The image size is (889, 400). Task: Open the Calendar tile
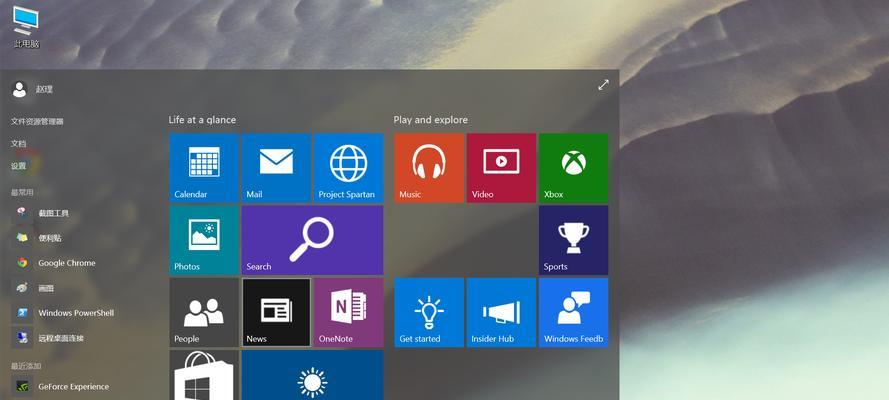pyautogui.click(x=204, y=168)
